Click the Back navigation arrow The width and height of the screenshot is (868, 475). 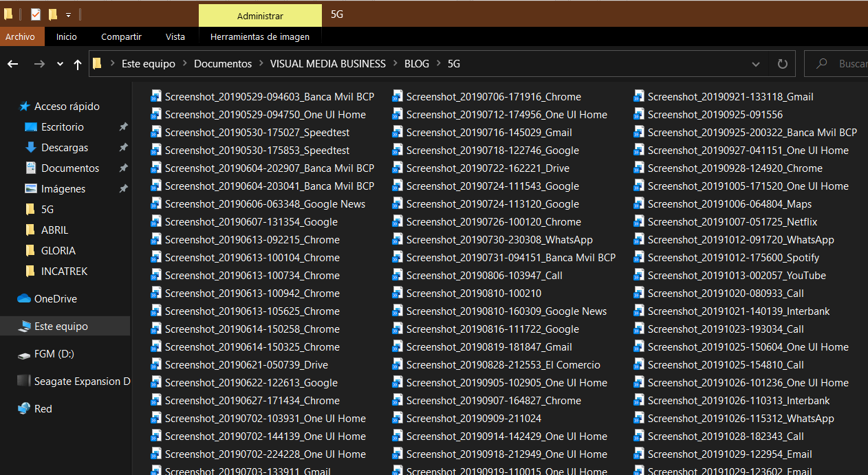click(x=13, y=64)
